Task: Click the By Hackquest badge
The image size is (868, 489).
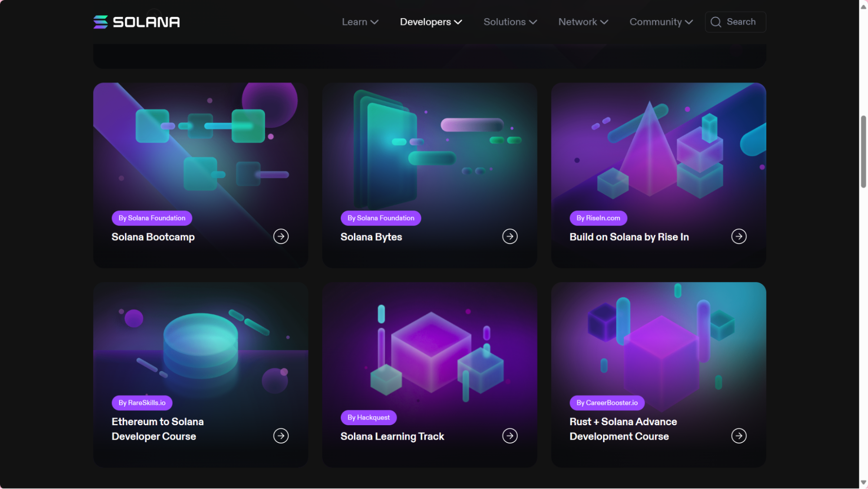Action: point(368,417)
